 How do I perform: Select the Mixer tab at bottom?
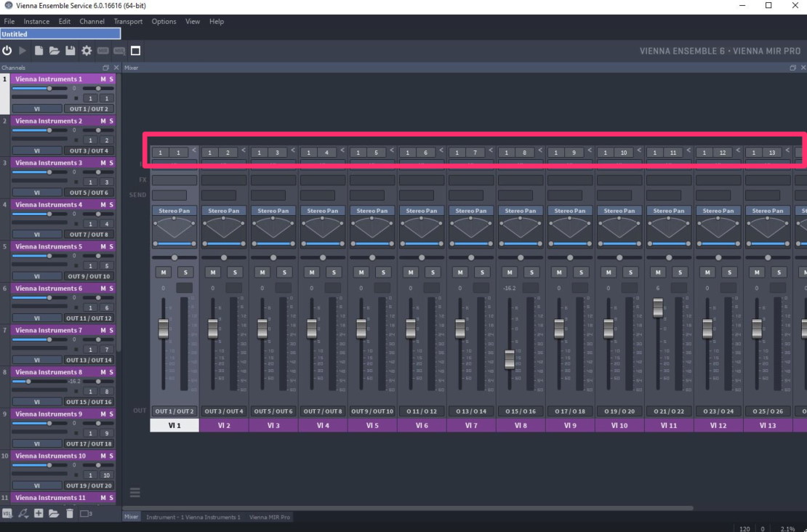click(x=132, y=517)
